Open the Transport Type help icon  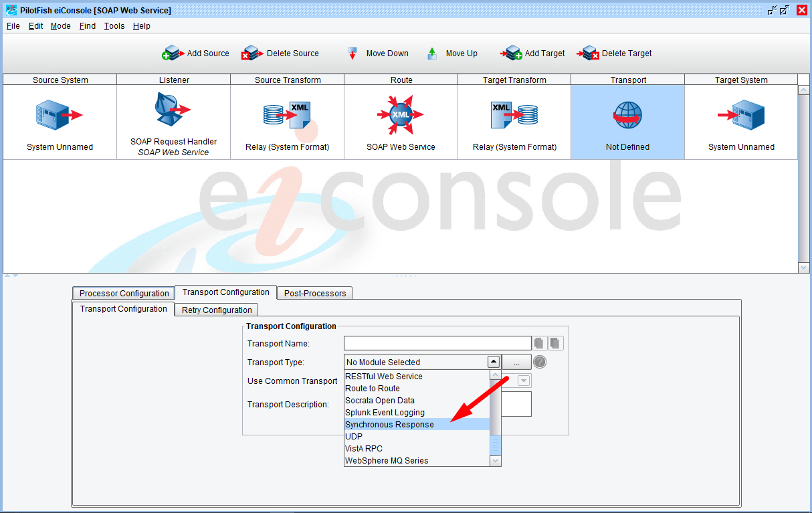(x=540, y=362)
